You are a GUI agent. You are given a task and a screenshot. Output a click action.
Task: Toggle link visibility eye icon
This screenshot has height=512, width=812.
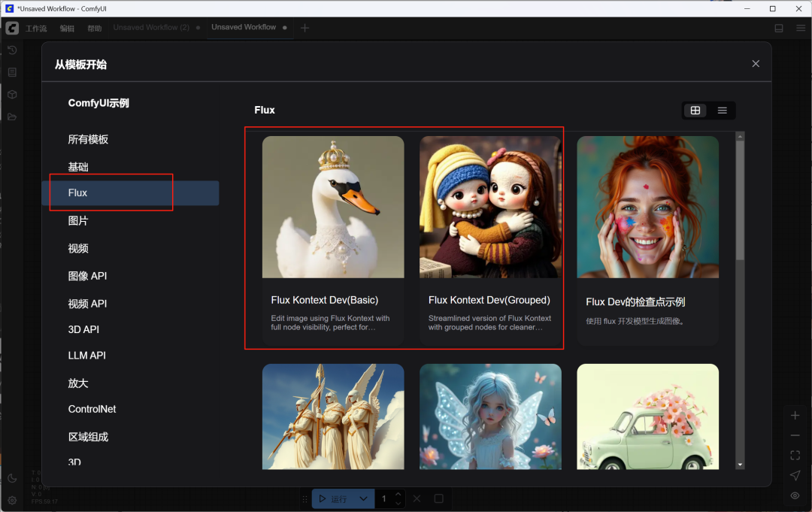coord(795,496)
